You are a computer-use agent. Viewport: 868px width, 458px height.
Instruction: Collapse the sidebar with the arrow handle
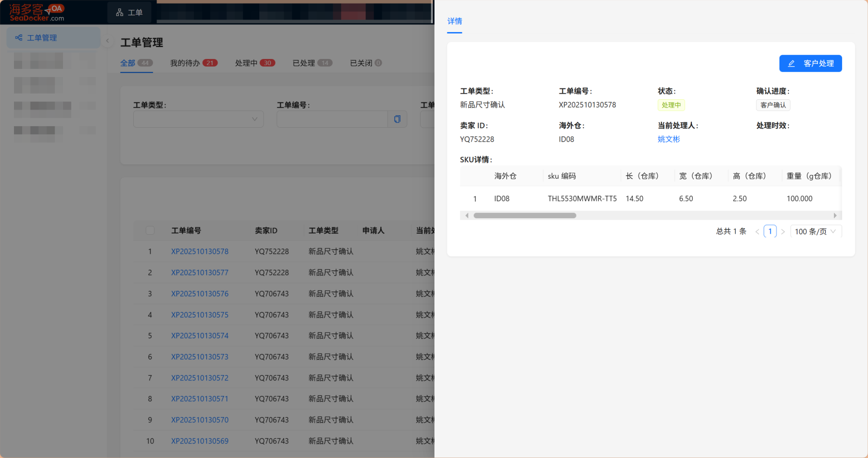[x=107, y=41]
